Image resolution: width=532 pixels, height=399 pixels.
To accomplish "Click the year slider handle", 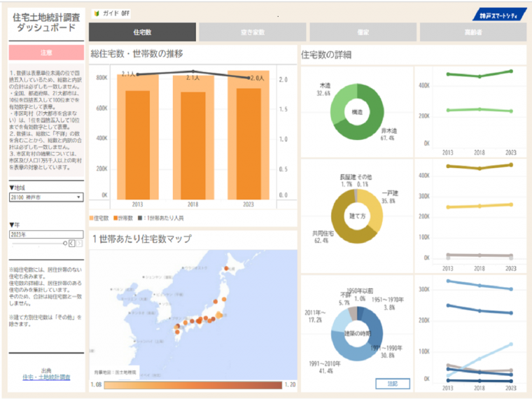I will 66,244.
